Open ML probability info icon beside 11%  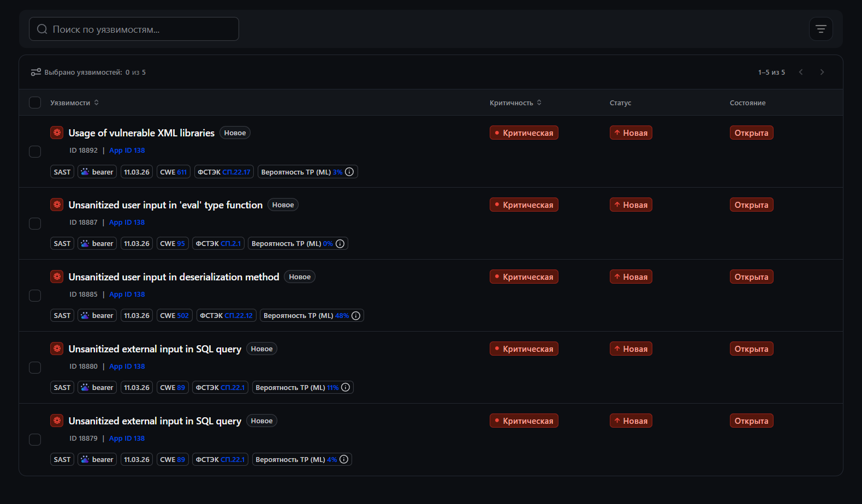coord(346,388)
